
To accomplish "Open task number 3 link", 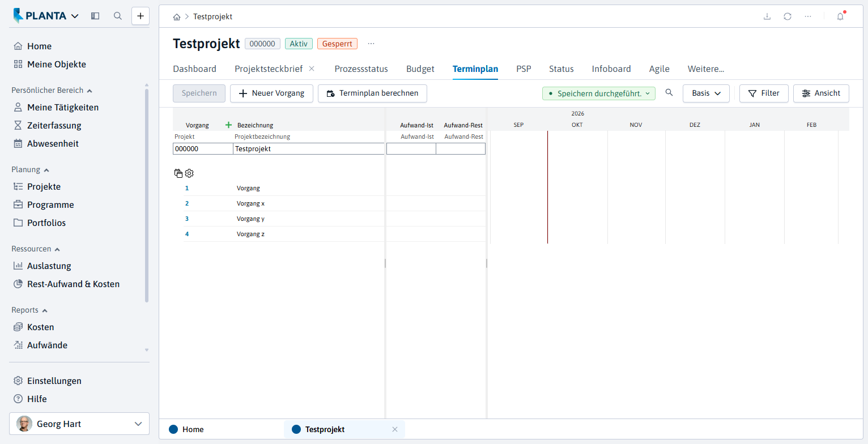I will (187, 219).
